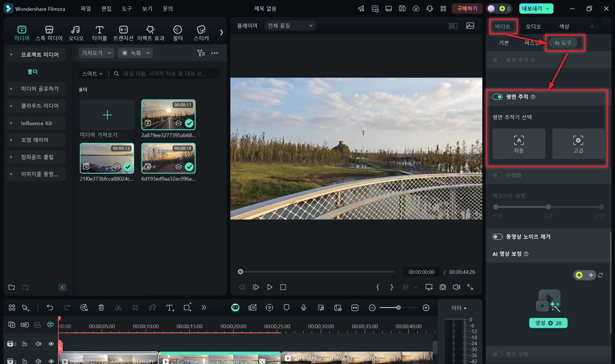
Task: Click the preview playback progress slider handle
Action: click(x=240, y=272)
